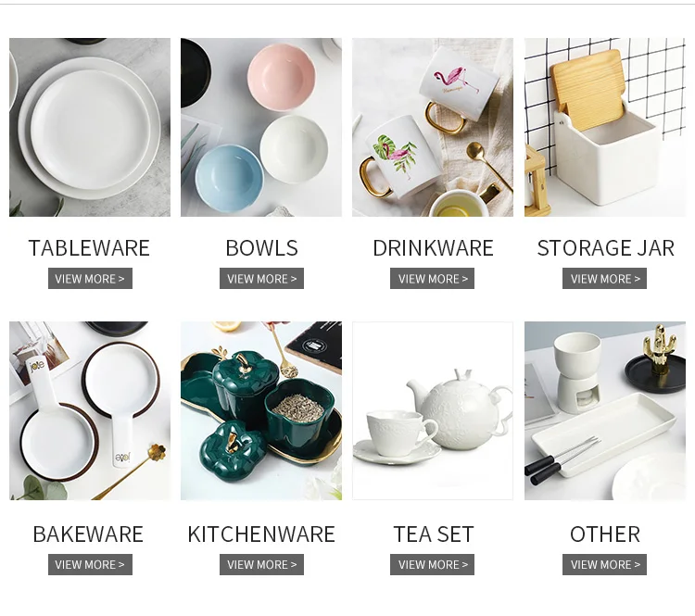Image resolution: width=695 pixels, height=616 pixels.
Task: Open the Tea Set teapot image
Action: 433,410
